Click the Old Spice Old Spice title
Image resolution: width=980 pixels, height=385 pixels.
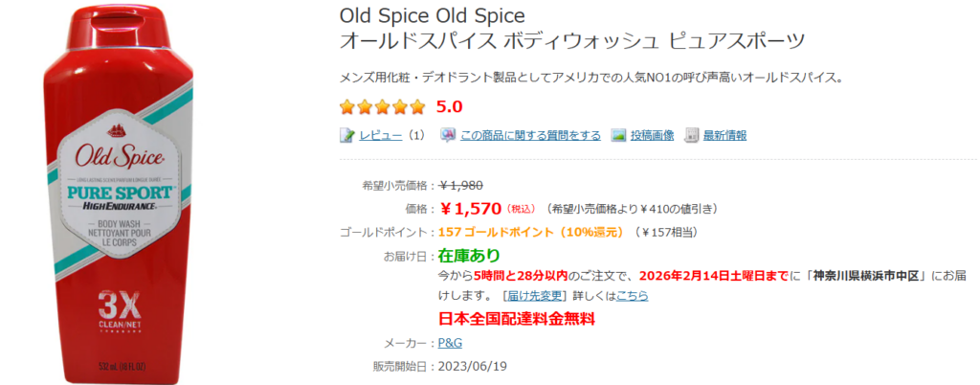coord(433,17)
